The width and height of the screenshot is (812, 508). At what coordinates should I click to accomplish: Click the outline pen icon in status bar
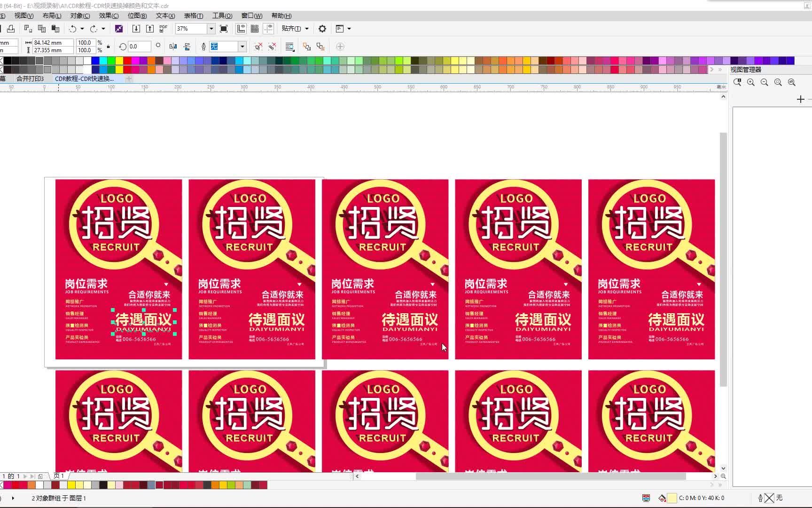tap(760, 498)
